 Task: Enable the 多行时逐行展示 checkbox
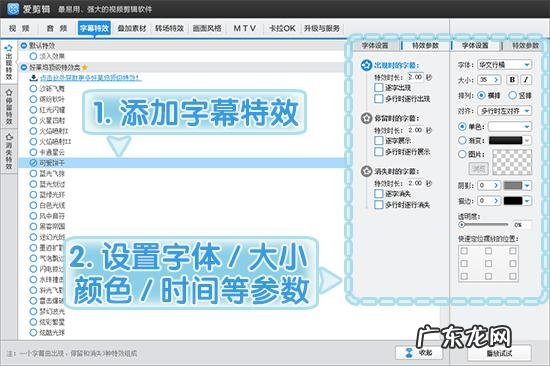click(379, 152)
